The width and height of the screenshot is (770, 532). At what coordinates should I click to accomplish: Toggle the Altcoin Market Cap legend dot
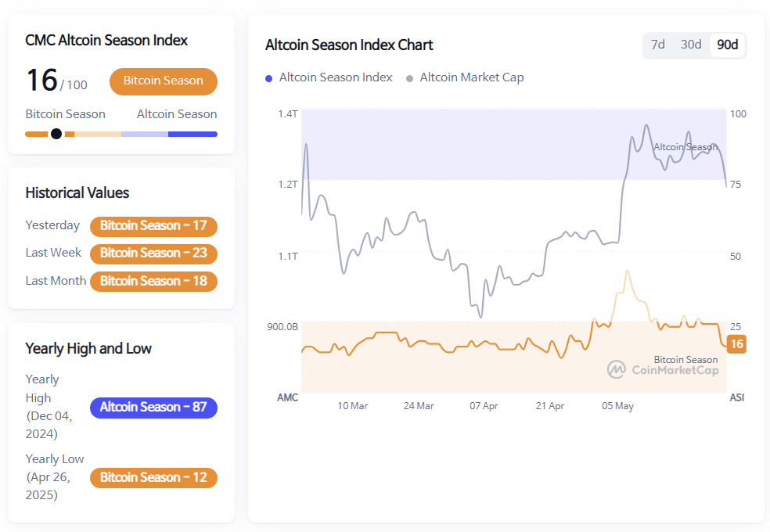coord(410,78)
